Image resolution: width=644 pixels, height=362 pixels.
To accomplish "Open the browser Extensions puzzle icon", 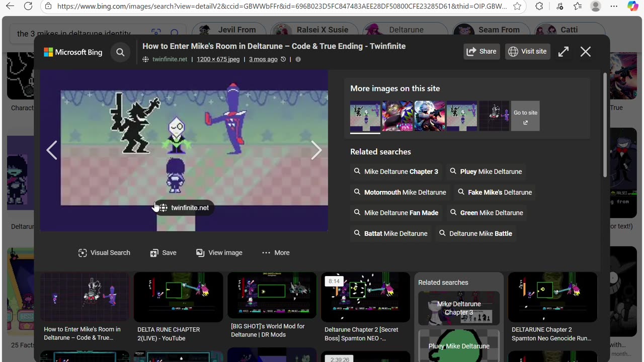I will (x=539, y=7).
